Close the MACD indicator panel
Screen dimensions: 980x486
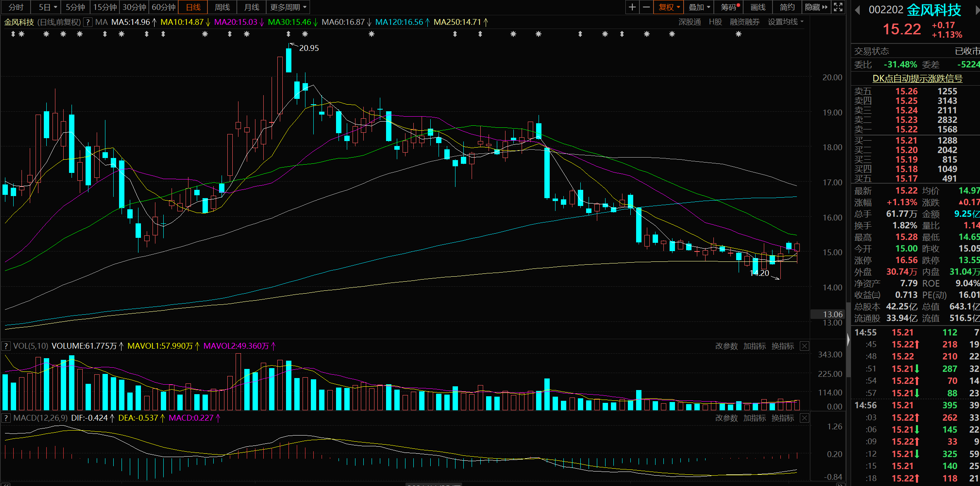click(804, 418)
